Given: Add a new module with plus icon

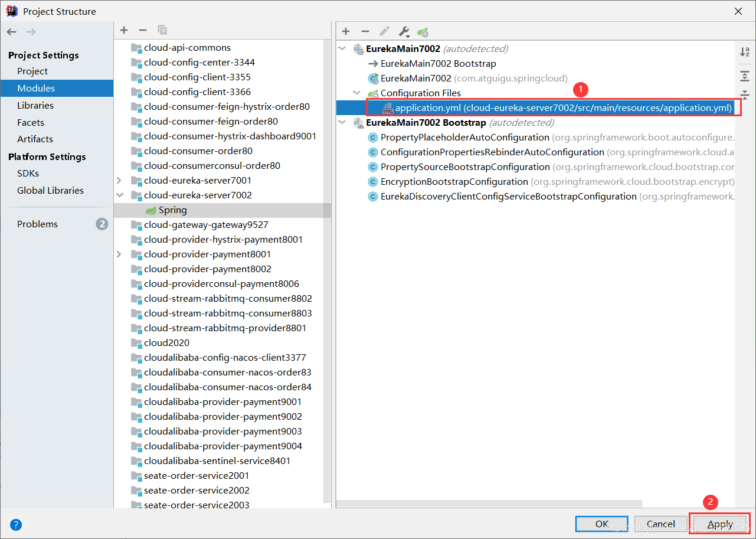Looking at the screenshot, I should coord(124,30).
